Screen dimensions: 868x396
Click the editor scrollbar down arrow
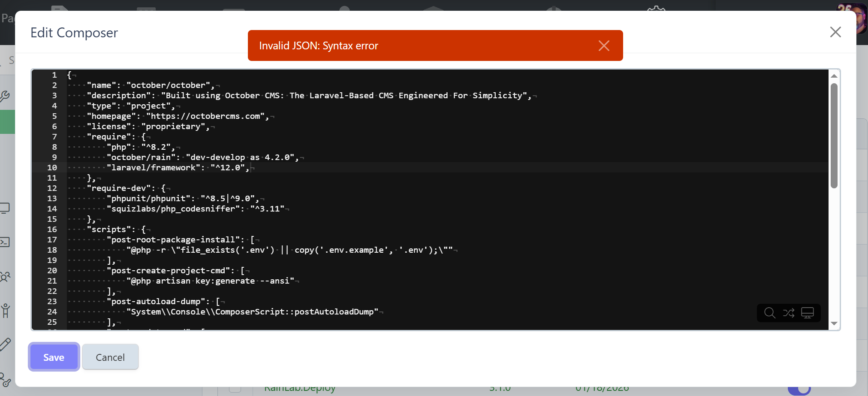(x=834, y=323)
